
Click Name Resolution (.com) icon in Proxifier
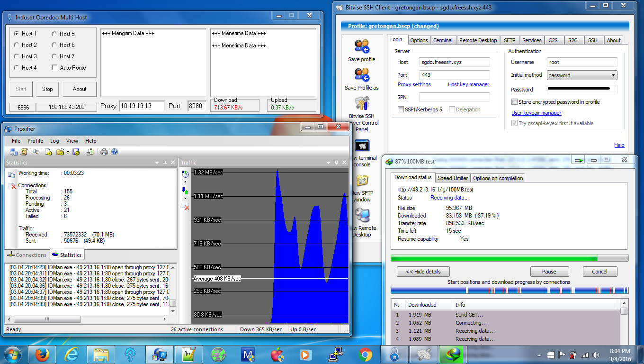(35, 152)
